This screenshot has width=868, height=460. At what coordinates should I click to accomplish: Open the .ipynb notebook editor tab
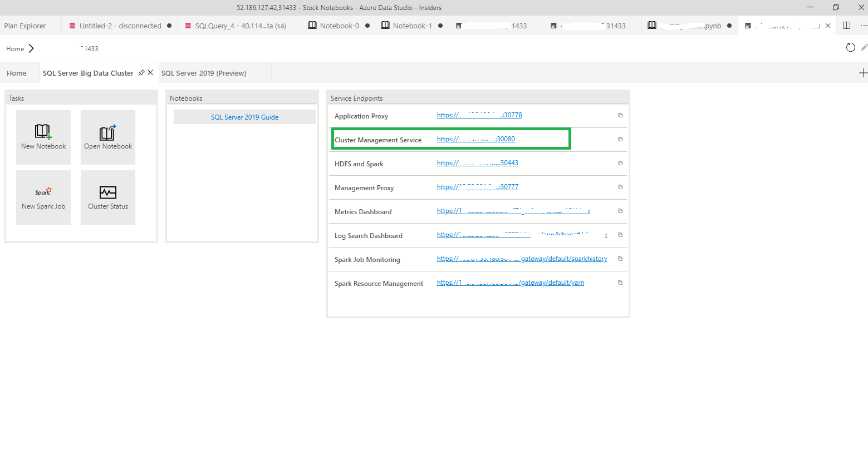tap(689, 26)
